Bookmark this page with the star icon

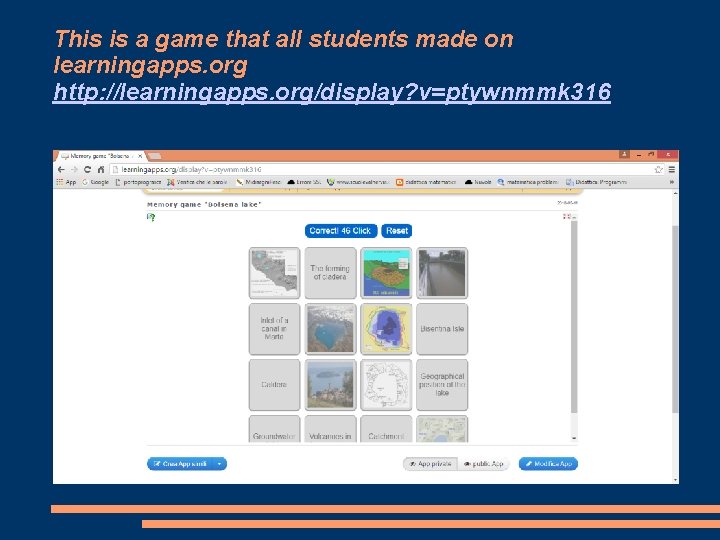pos(658,169)
